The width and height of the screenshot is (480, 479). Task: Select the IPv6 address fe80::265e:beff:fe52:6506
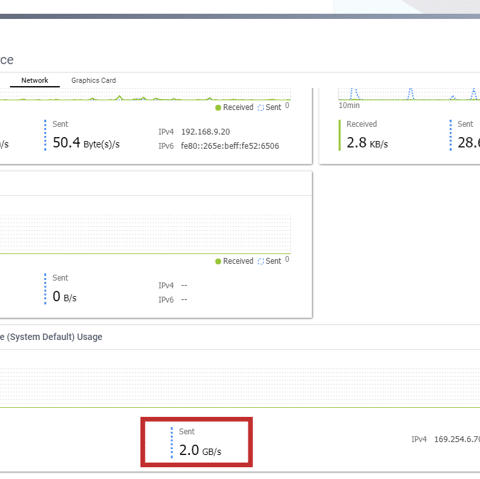pos(230,146)
